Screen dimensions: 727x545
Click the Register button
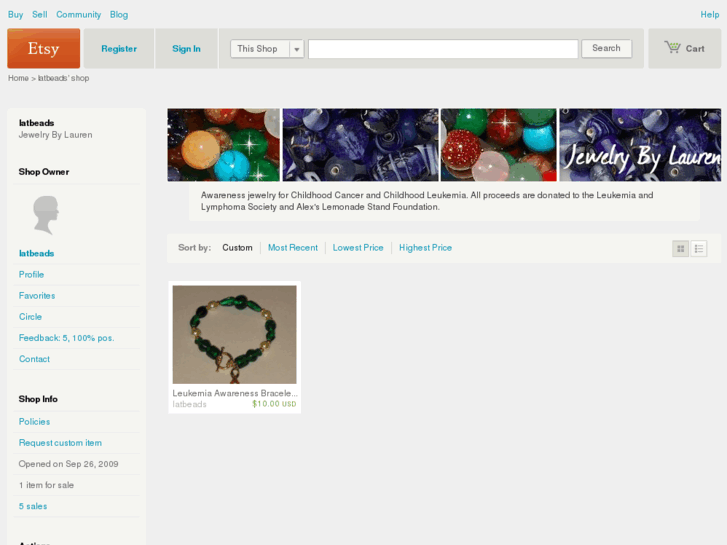[119, 49]
